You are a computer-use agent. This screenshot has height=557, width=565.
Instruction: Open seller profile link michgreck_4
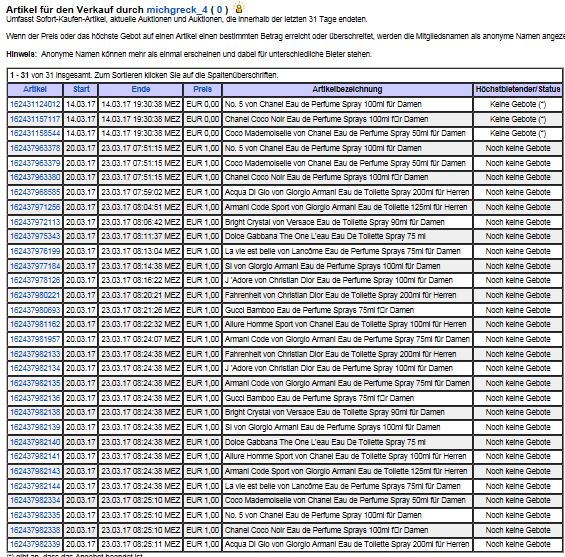(177, 10)
